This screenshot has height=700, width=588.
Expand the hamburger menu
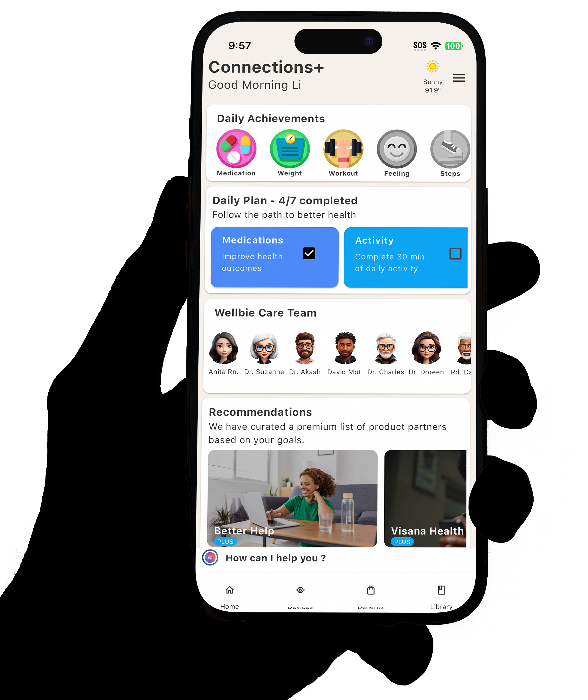pos(459,77)
